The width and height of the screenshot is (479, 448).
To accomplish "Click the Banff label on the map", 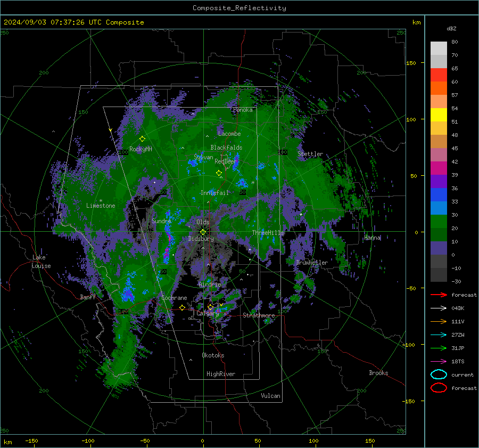I will 88,297.
